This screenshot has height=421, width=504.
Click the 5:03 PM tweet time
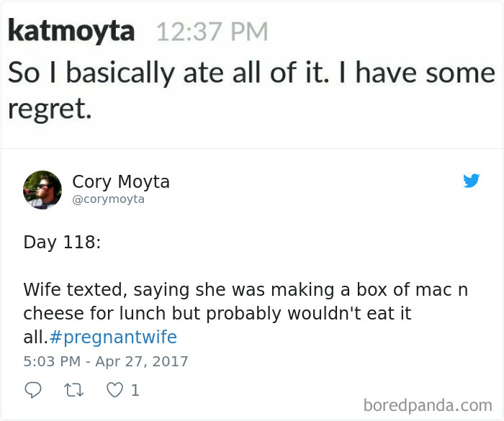point(50,361)
